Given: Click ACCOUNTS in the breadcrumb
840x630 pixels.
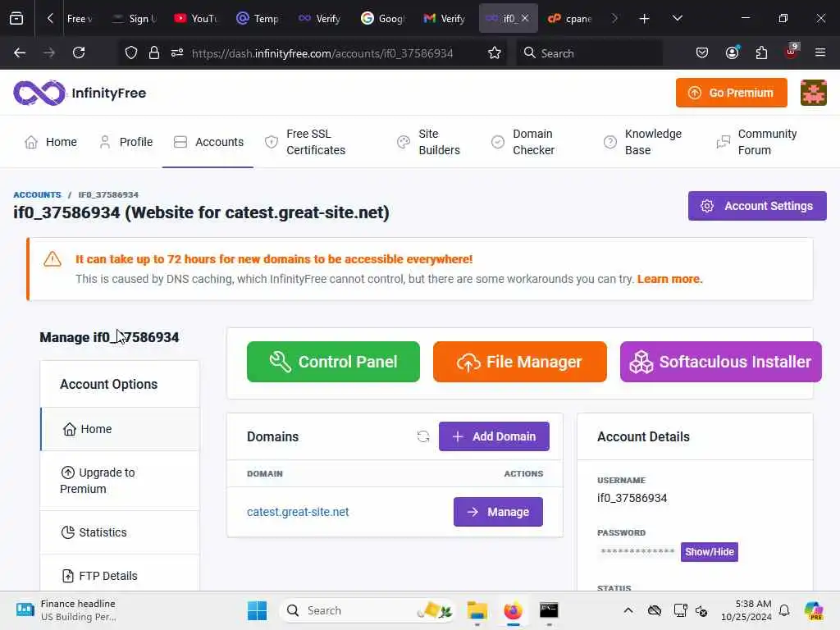Looking at the screenshot, I should 37,194.
